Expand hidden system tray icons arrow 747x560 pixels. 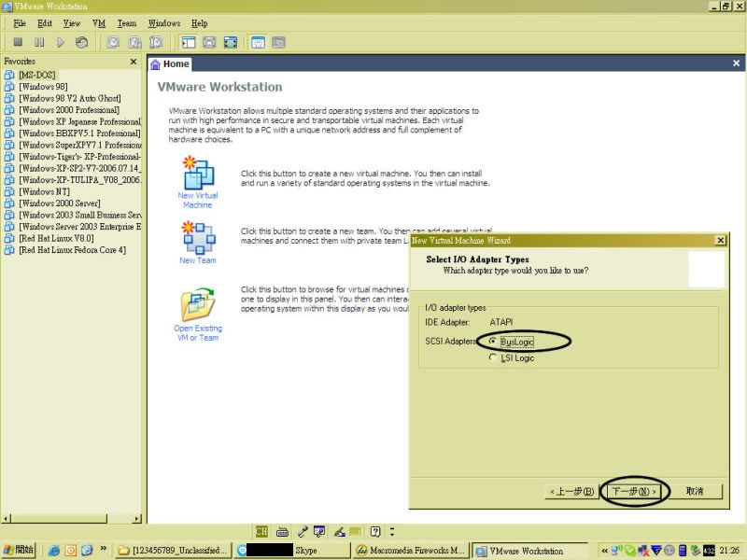coord(604,551)
